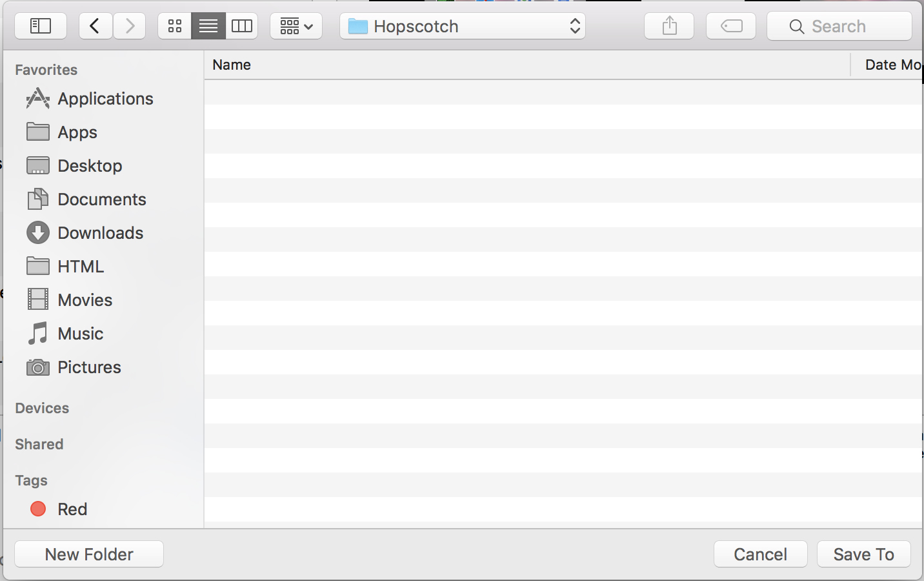
Task: Click the Share toolbar icon
Action: click(x=669, y=26)
